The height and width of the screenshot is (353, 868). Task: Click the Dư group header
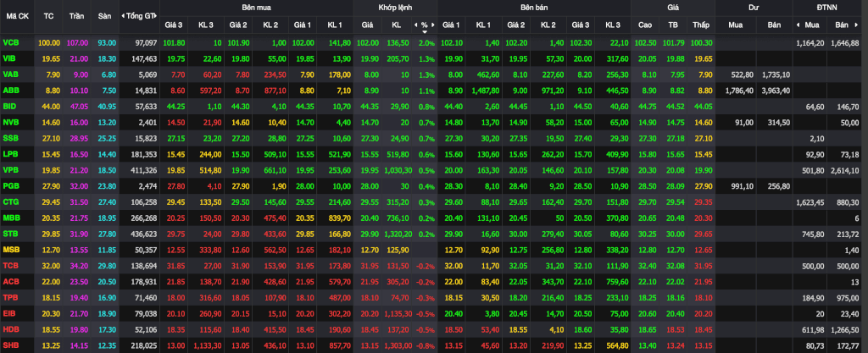(x=754, y=8)
